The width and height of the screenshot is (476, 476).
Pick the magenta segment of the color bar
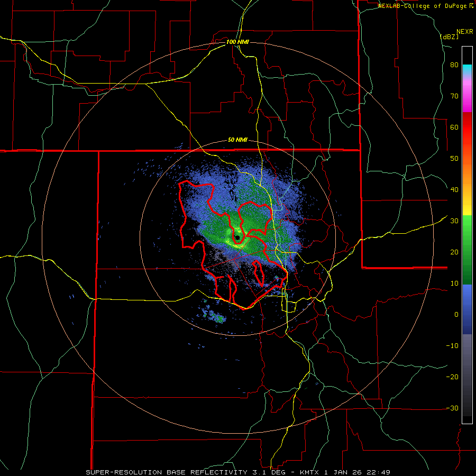point(467,100)
